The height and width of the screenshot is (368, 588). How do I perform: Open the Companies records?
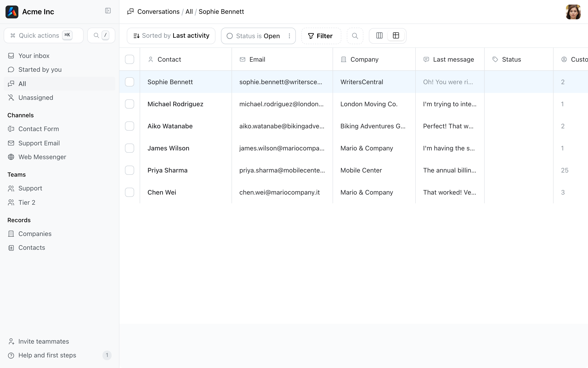(59, 234)
